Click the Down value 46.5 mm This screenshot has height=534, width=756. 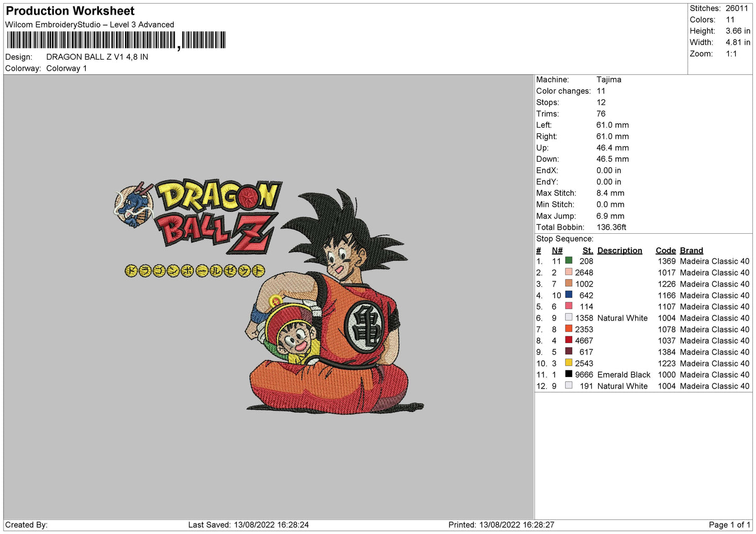(x=613, y=159)
